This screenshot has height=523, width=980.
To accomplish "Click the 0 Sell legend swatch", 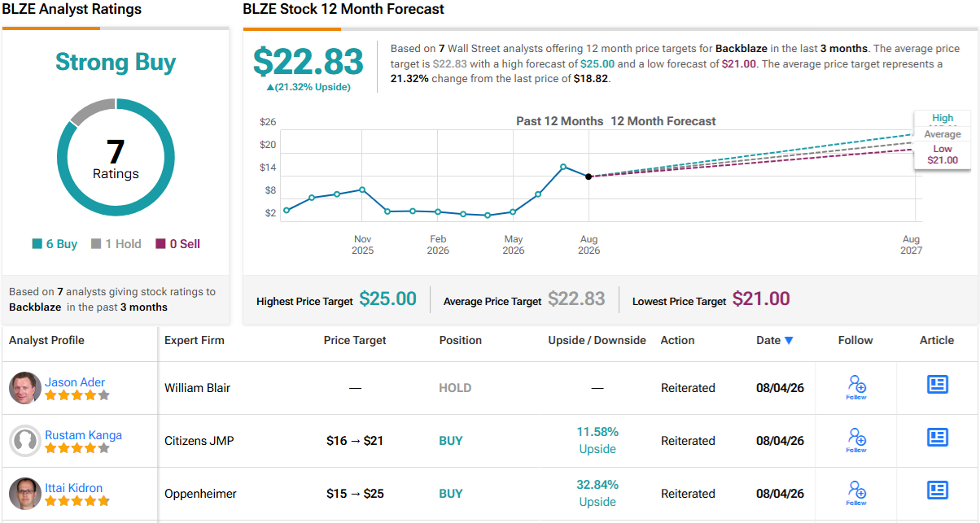I will point(160,244).
